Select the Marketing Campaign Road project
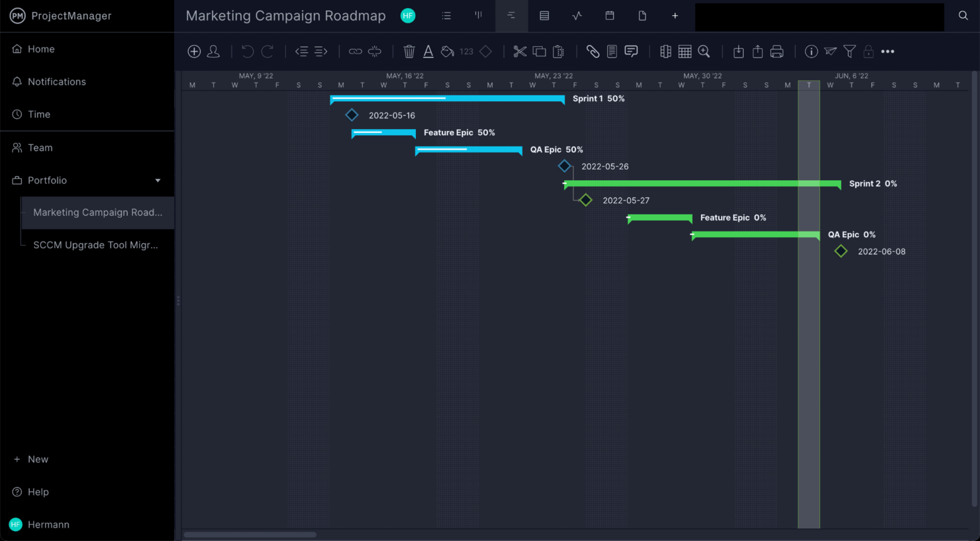Screen dimensions: 980x541 pos(97,213)
